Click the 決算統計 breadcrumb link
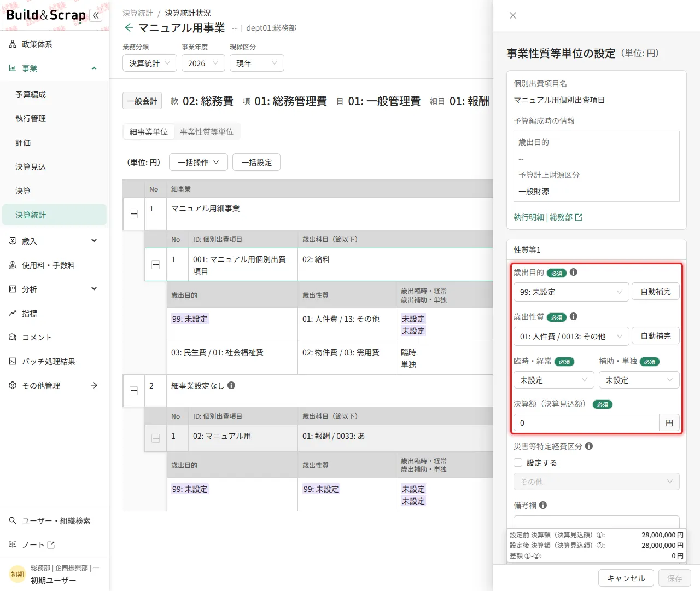Screen dimensions: 700x591 tap(138, 13)
